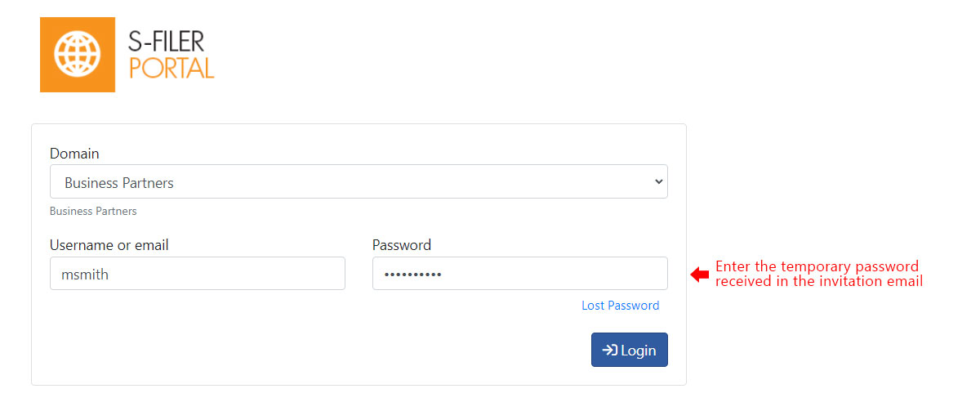Click small Business Partners hint below dropdown
This screenshot has width=980, height=411.
coord(93,212)
